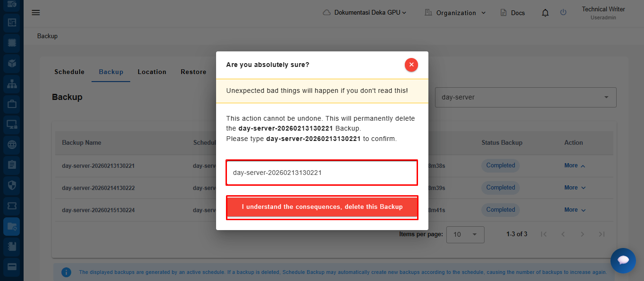
Task: Open the chat support bubble
Action: (623, 260)
